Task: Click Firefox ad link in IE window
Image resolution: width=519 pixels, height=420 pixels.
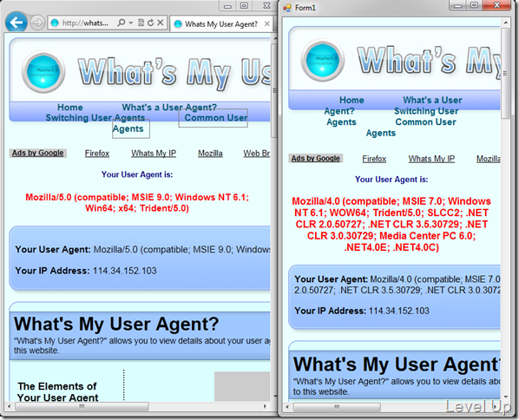Action: click(x=97, y=154)
